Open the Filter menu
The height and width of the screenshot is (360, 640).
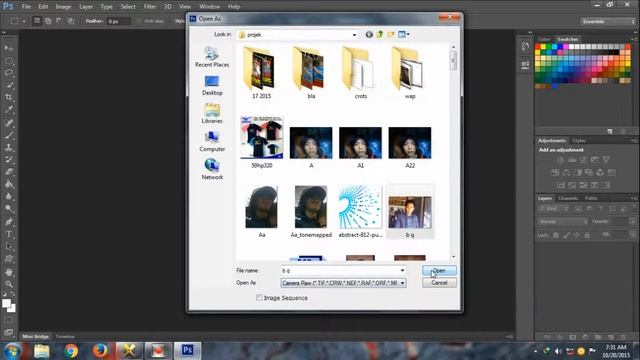[150, 7]
